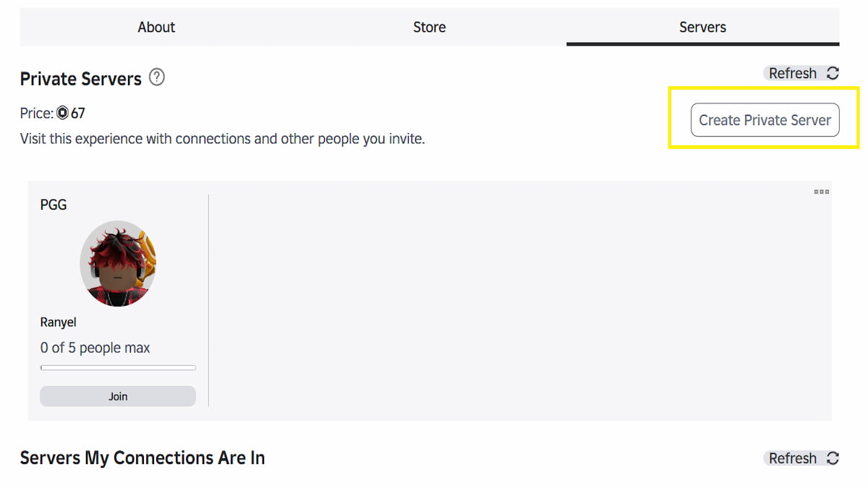This screenshot has height=488, width=868.
Task: Join the PGG private server
Action: pyautogui.click(x=117, y=395)
